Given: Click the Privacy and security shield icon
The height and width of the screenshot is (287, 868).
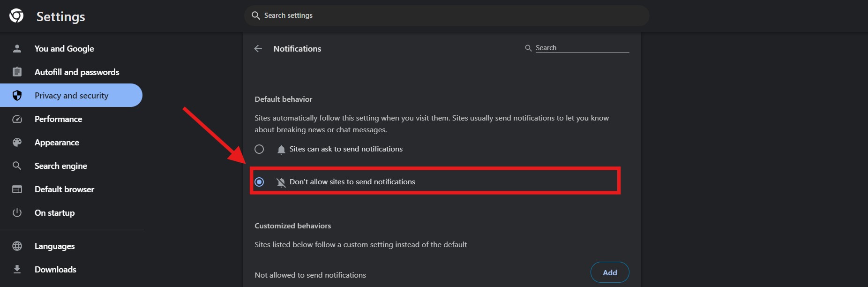Looking at the screenshot, I should [17, 95].
